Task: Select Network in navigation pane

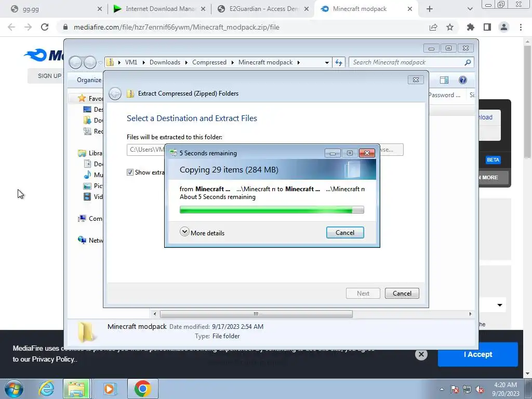Action: coord(90,240)
